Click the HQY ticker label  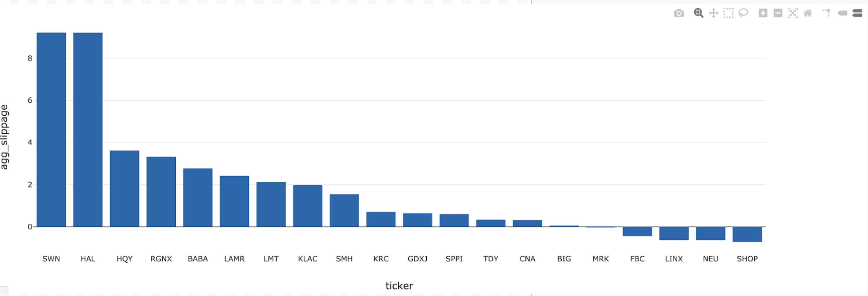tap(124, 259)
